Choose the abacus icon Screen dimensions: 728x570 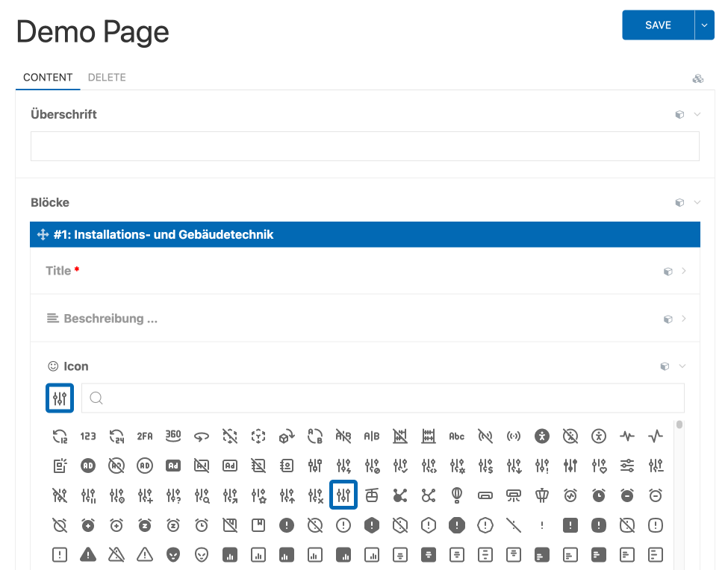coord(429,436)
